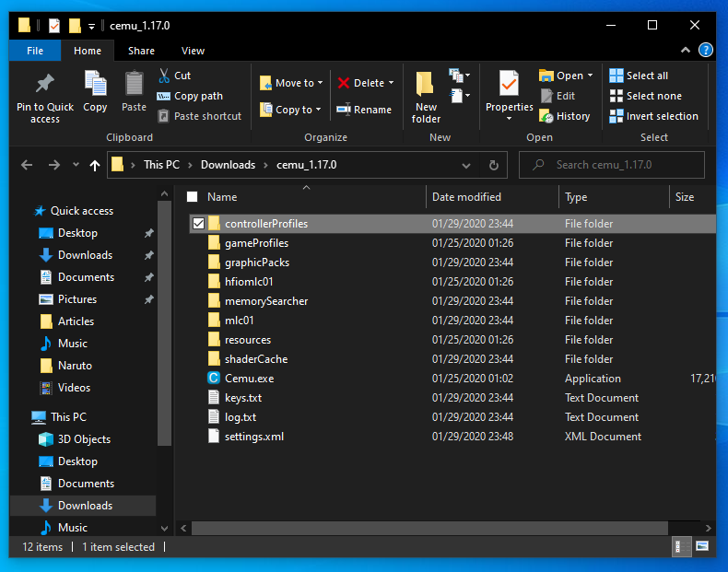Click the horizontal scrollbar thumb

pos(429,528)
